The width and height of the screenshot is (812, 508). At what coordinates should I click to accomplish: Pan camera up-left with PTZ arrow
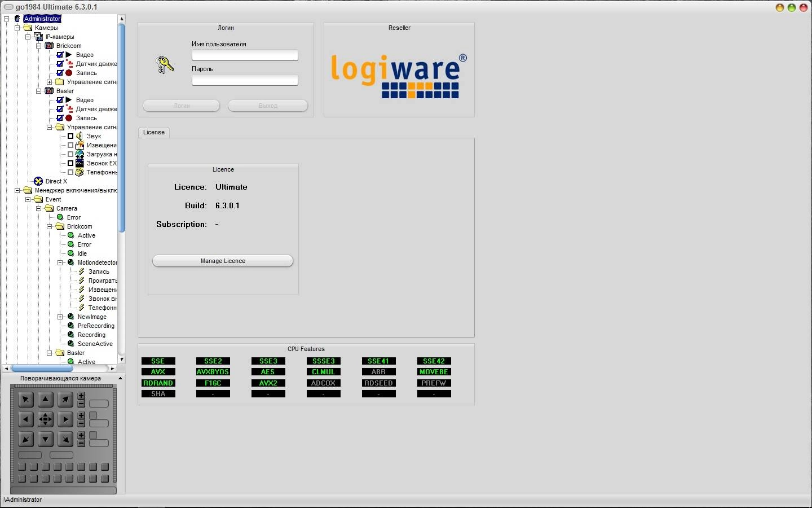click(26, 400)
